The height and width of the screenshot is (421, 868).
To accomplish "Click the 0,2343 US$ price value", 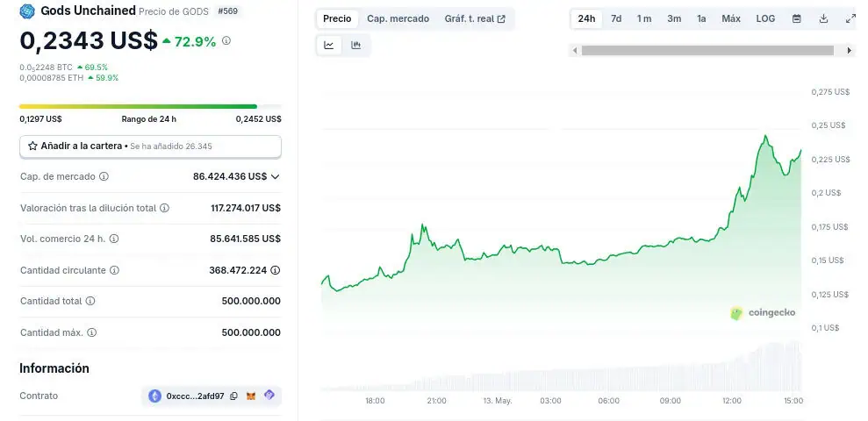I will tap(89, 40).
